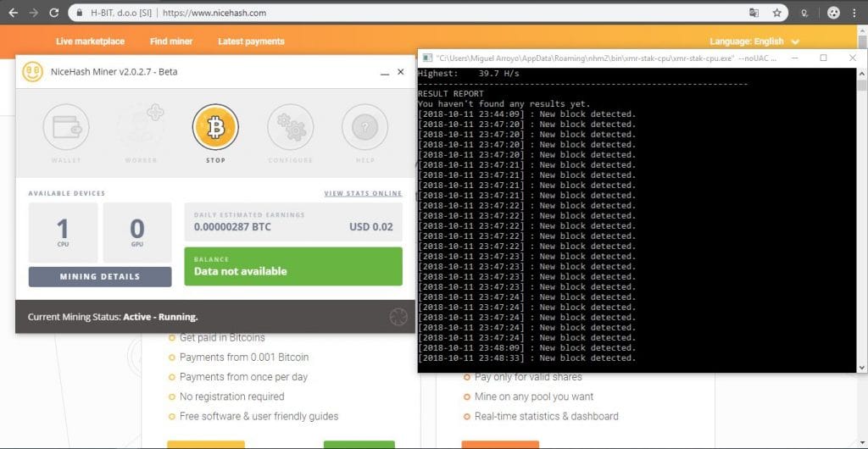
Task: Bookmark the page with the star icon
Action: coord(777,13)
